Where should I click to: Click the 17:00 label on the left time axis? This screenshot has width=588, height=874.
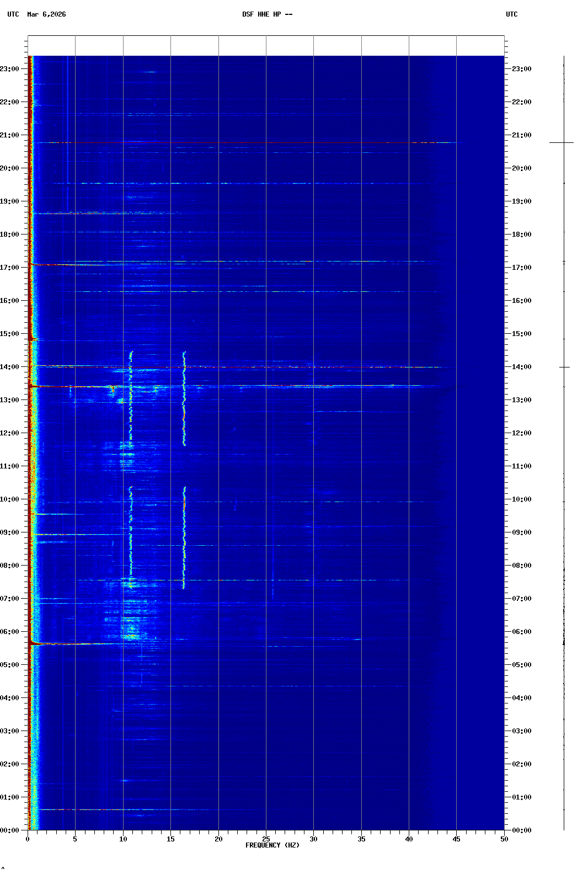[x=10, y=268]
